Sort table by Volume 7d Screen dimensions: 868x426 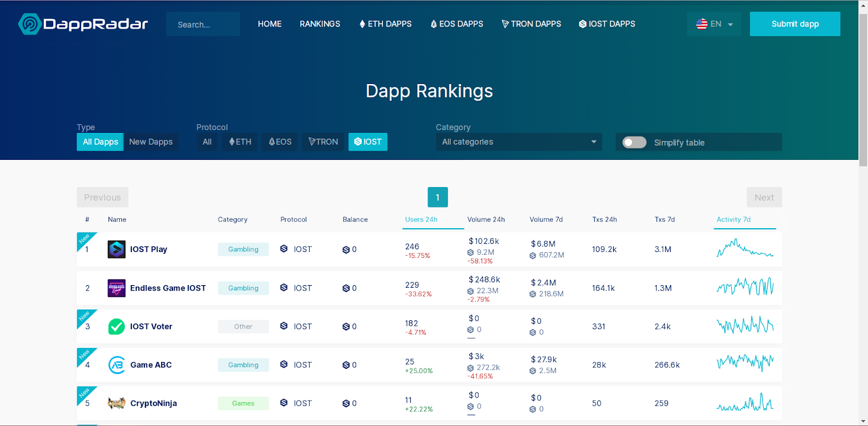pyautogui.click(x=546, y=220)
